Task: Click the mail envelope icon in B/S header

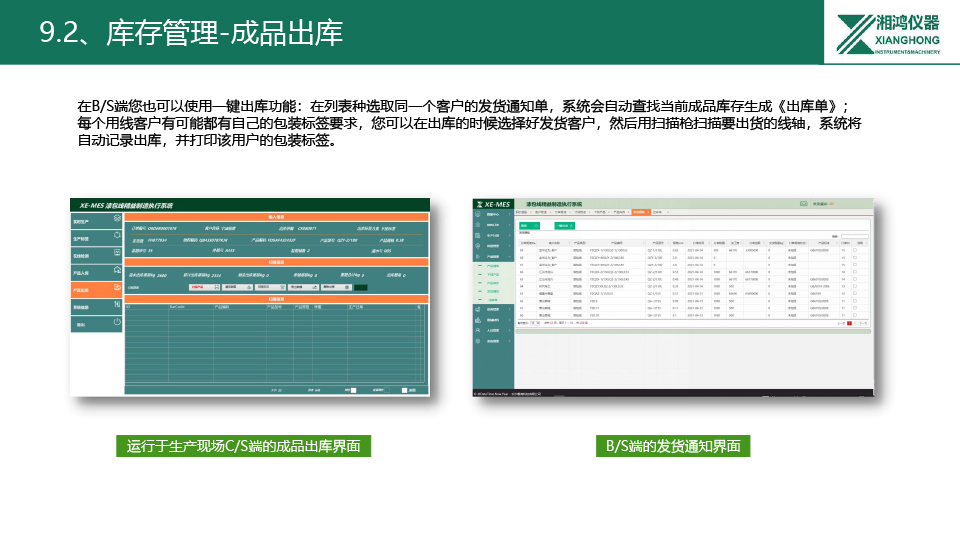Action: pos(803,202)
